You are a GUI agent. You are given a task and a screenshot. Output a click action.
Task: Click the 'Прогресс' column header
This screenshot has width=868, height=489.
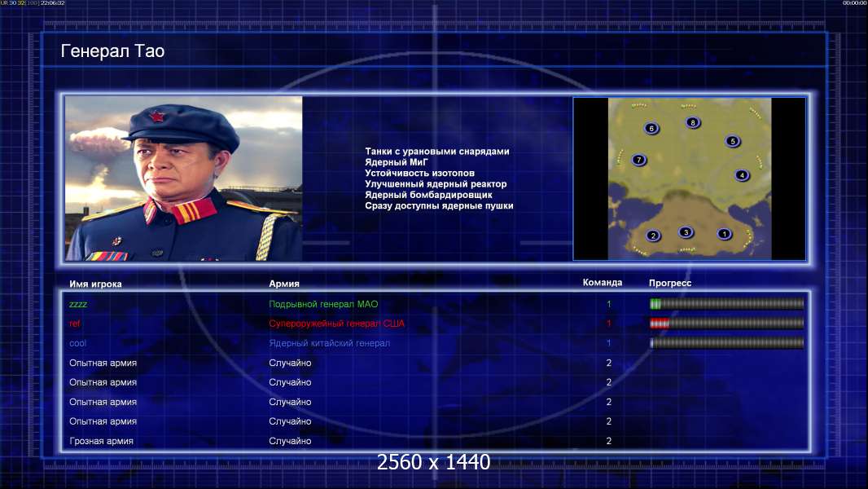pos(670,283)
